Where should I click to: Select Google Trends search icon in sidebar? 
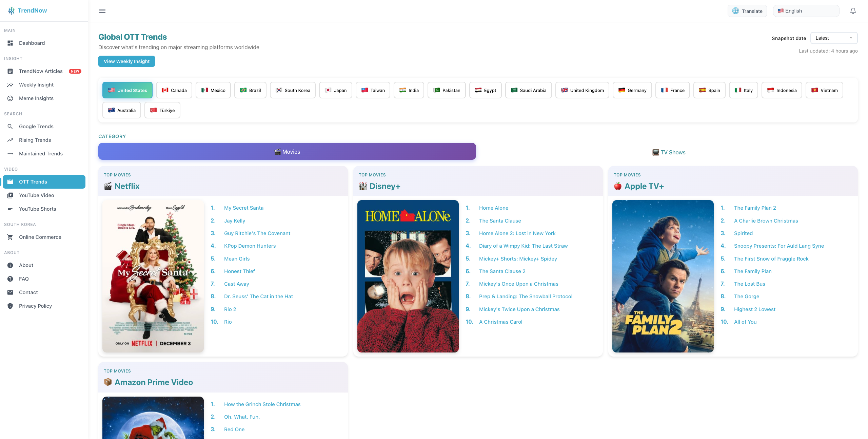click(x=10, y=126)
